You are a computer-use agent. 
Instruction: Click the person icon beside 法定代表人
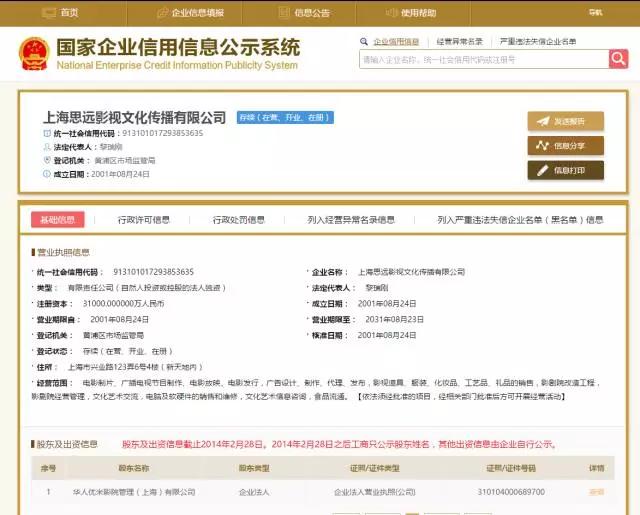tap(47, 147)
